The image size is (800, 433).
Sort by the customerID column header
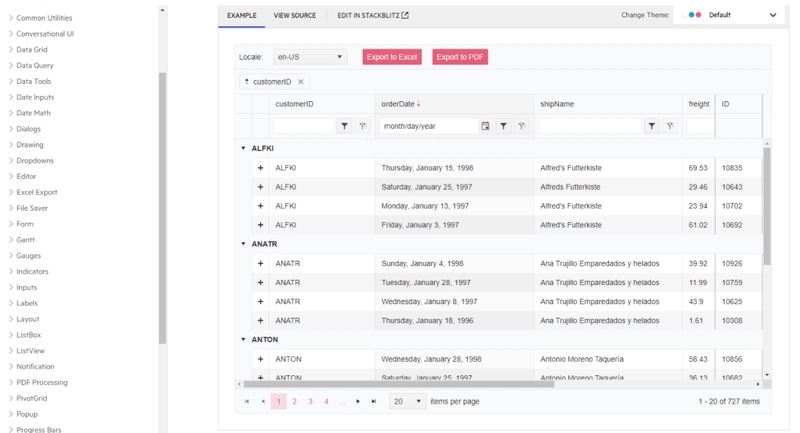coord(294,104)
